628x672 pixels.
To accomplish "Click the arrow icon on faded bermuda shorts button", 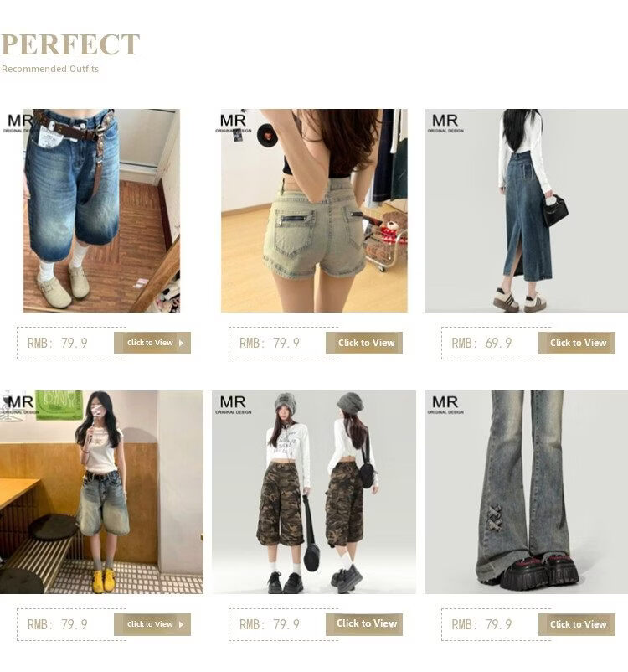I will [181, 624].
